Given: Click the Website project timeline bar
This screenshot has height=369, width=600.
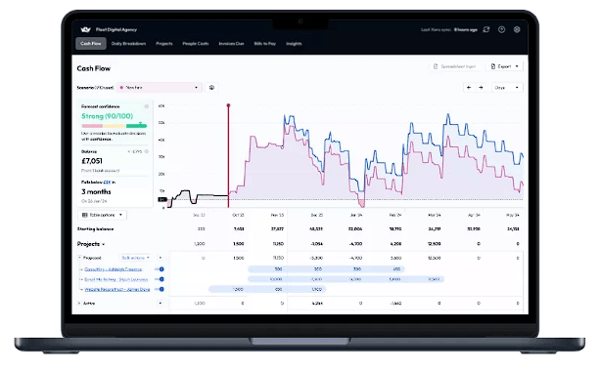Looking at the screenshot, I should [x=267, y=289].
